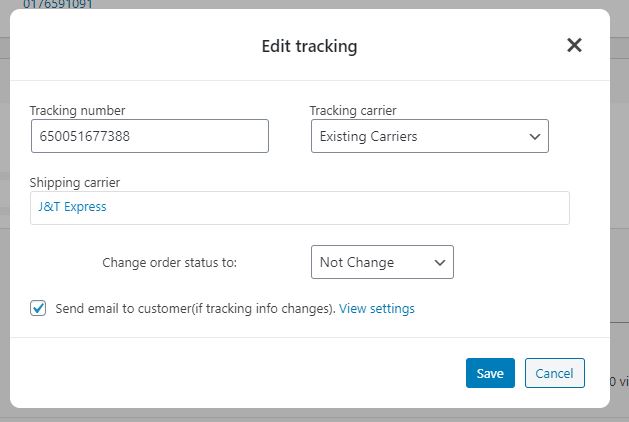Cancel editing the tracking info

point(554,373)
